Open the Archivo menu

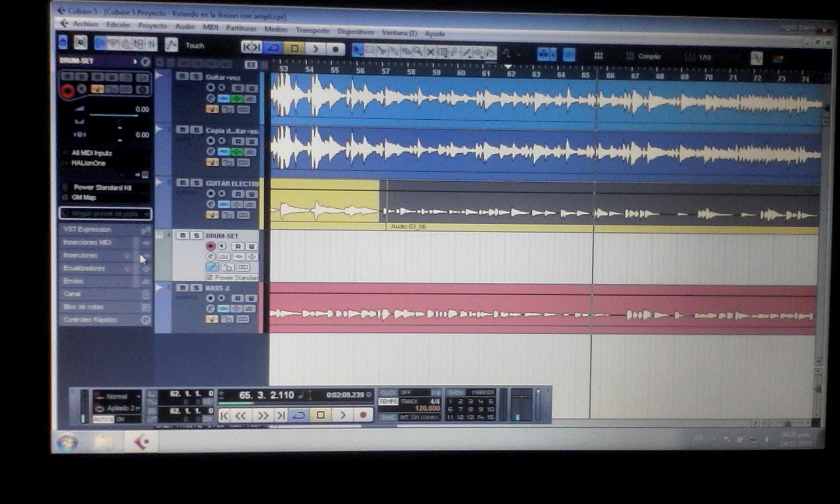(85, 24)
